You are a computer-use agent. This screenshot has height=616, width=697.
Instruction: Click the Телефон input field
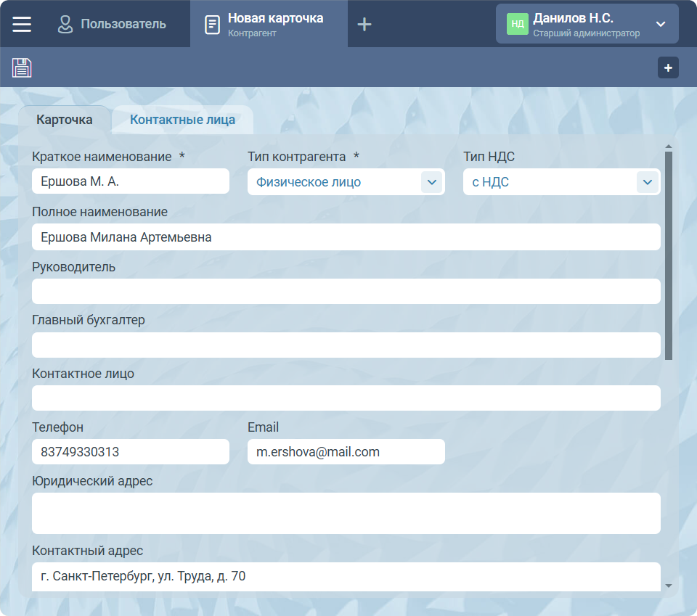point(131,451)
